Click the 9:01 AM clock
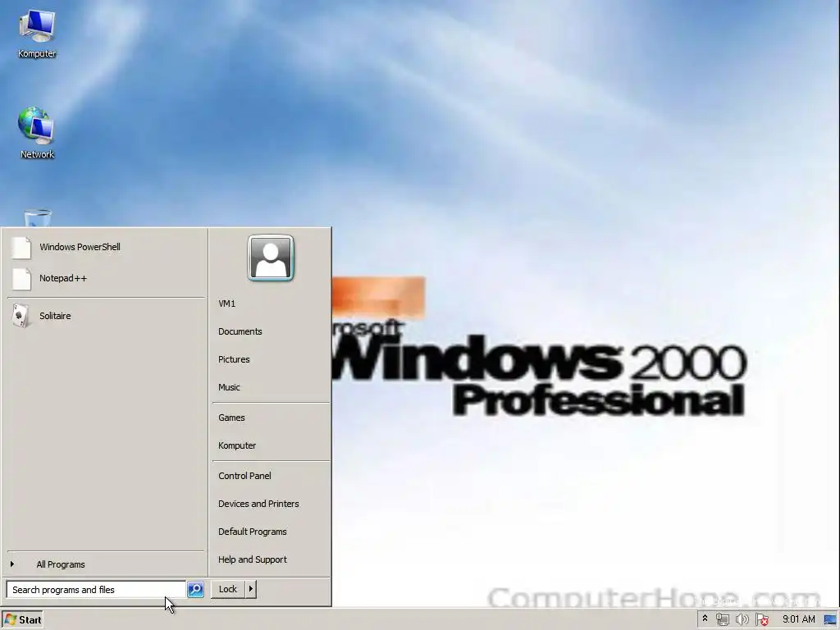840x630 pixels. click(798, 619)
